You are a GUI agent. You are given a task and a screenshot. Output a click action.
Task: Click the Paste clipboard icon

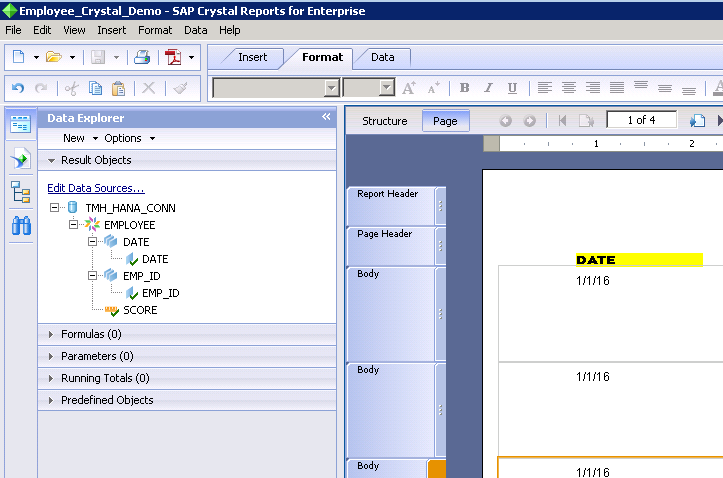(x=119, y=88)
